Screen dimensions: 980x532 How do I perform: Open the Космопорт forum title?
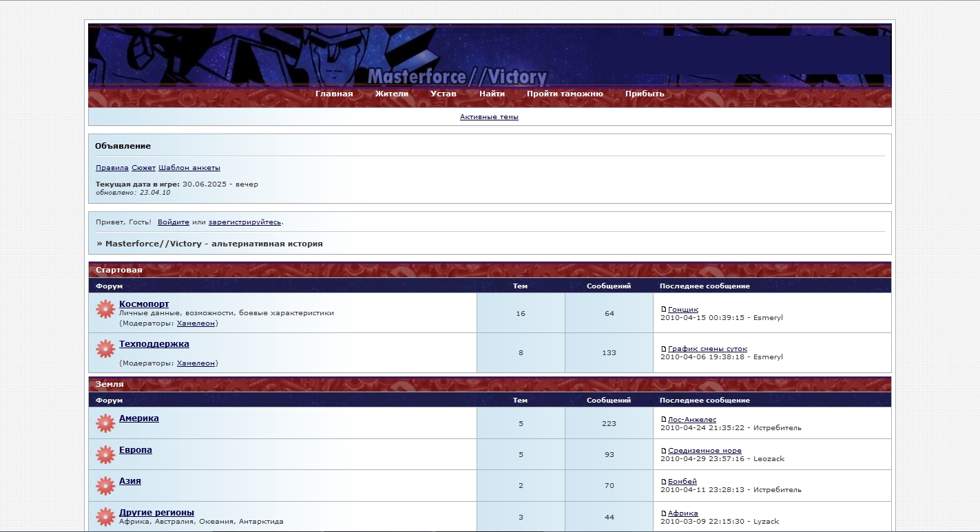tap(144, 304)
